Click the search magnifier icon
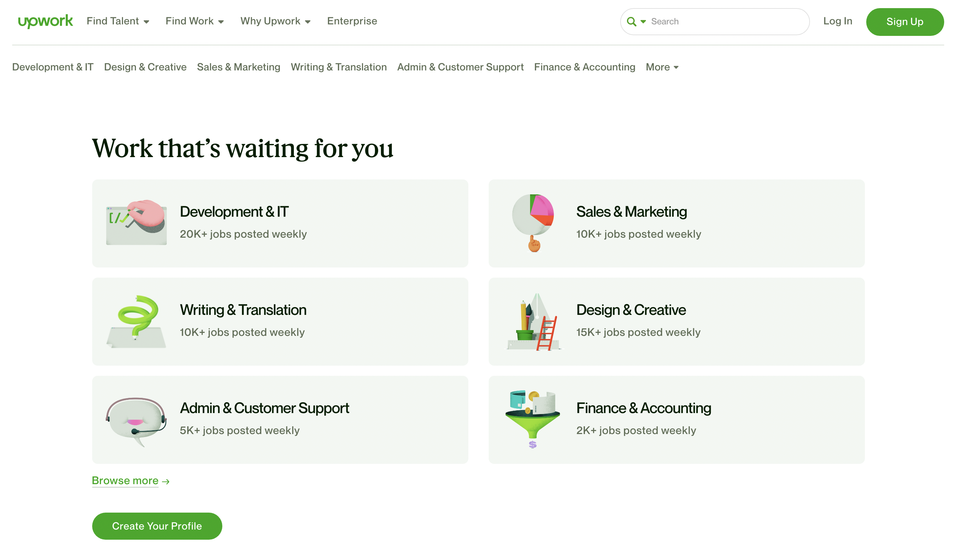This screenshot has width=953, height=560. point(631,21)
